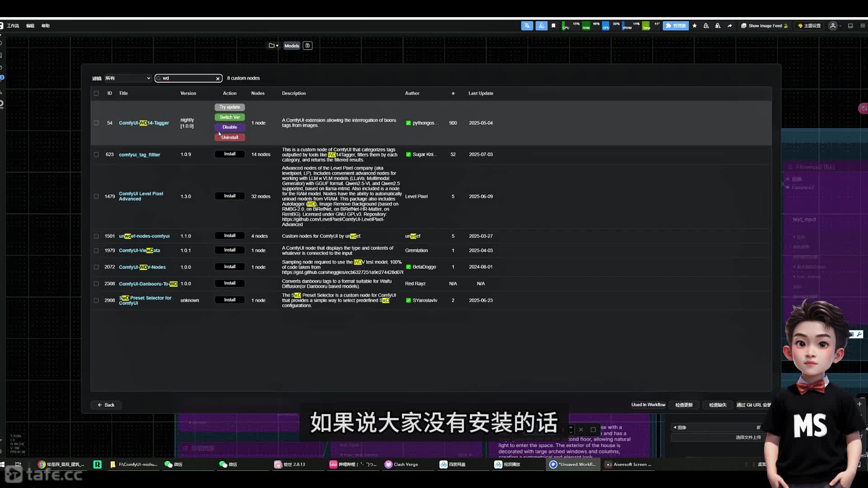This screenshot has height=488, width=868.
Task: Sort by Title column header
Action: (x=123, y=94)
